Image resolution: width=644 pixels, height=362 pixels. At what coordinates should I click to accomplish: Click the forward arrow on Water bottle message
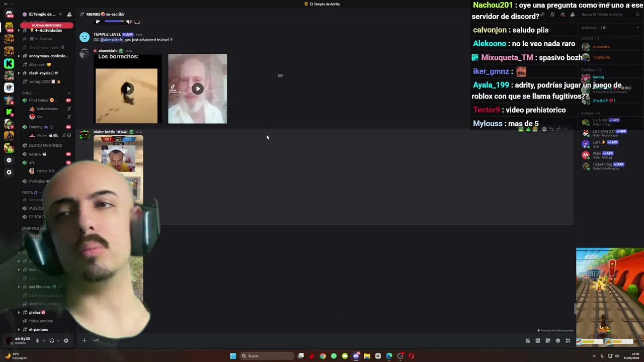click(x=558, y=129)
